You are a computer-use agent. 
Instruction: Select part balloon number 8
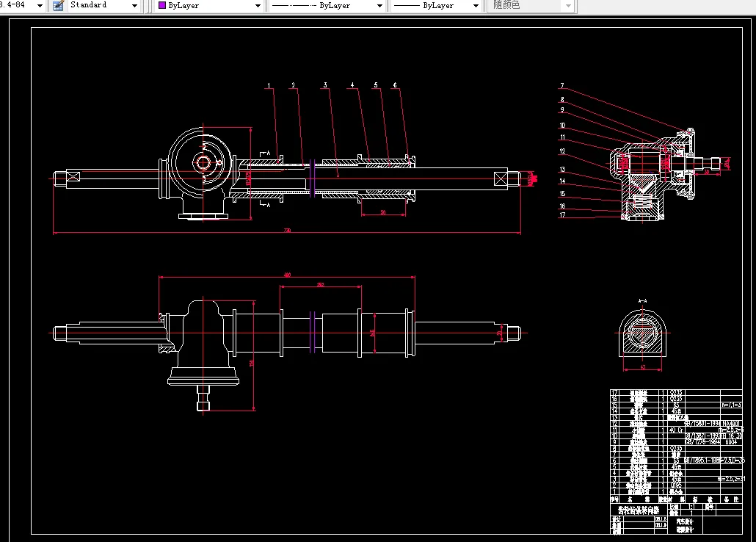pyautogui.click(x=562, y=99)
